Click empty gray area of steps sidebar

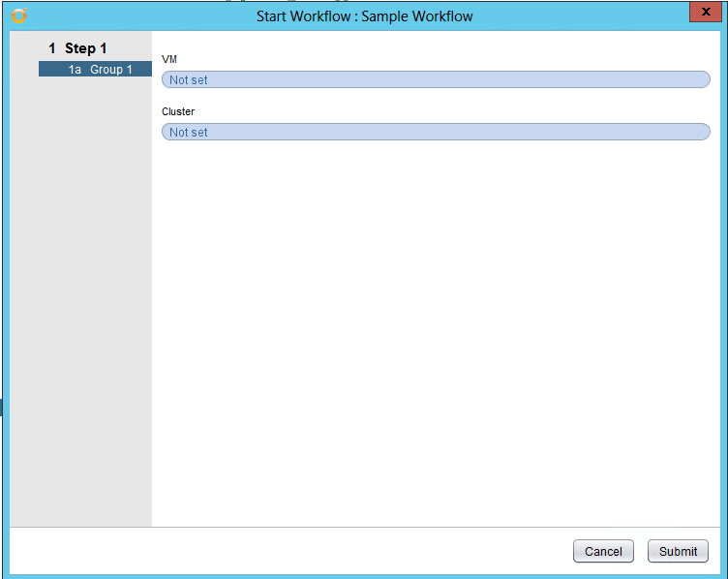pos(80,290)
